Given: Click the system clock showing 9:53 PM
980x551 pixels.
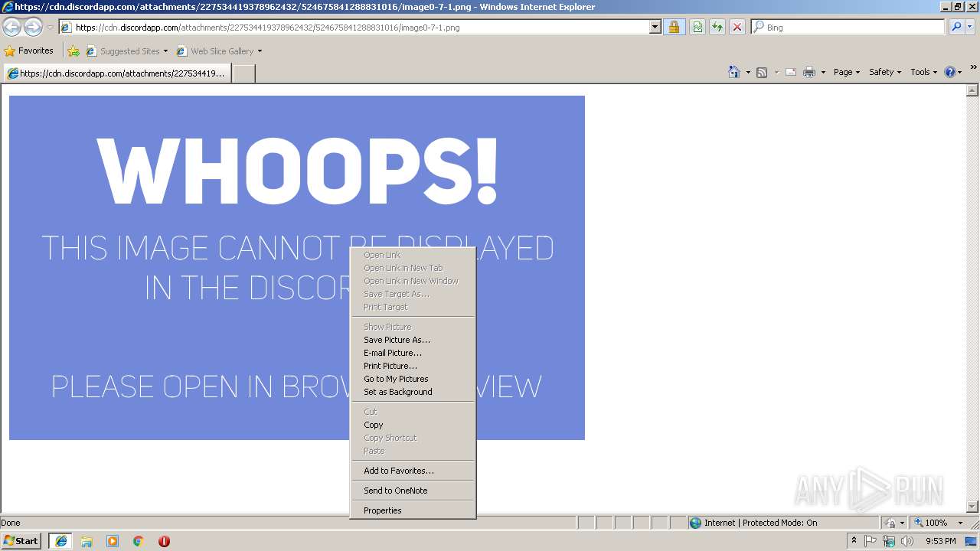Looking at the screenshot, I should pyautogui.click(x=940, y=541).
